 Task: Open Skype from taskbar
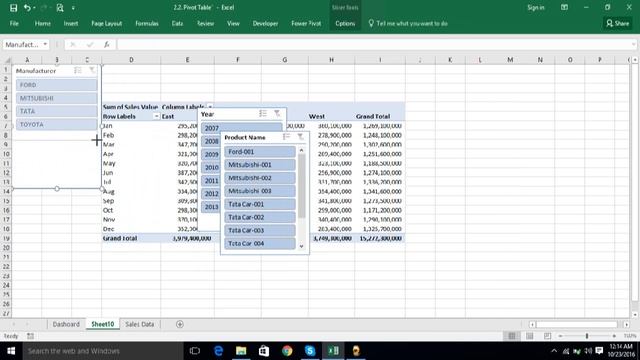coord(310,351)
